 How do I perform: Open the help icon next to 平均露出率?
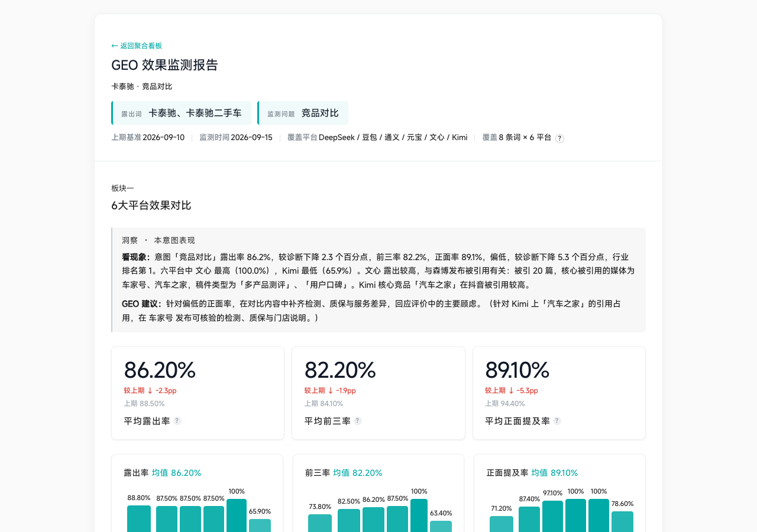(x=177, y=421)
